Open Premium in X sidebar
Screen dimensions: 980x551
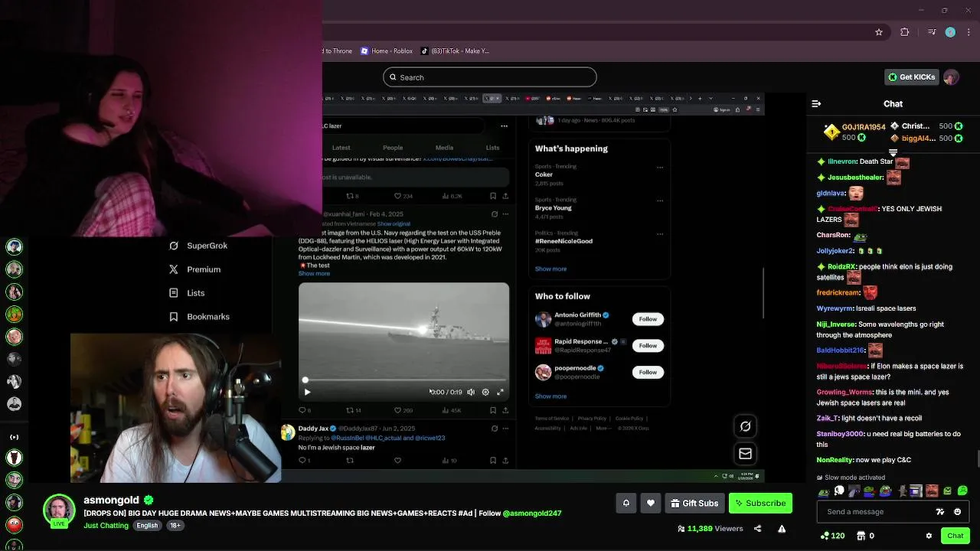point(194,269)
